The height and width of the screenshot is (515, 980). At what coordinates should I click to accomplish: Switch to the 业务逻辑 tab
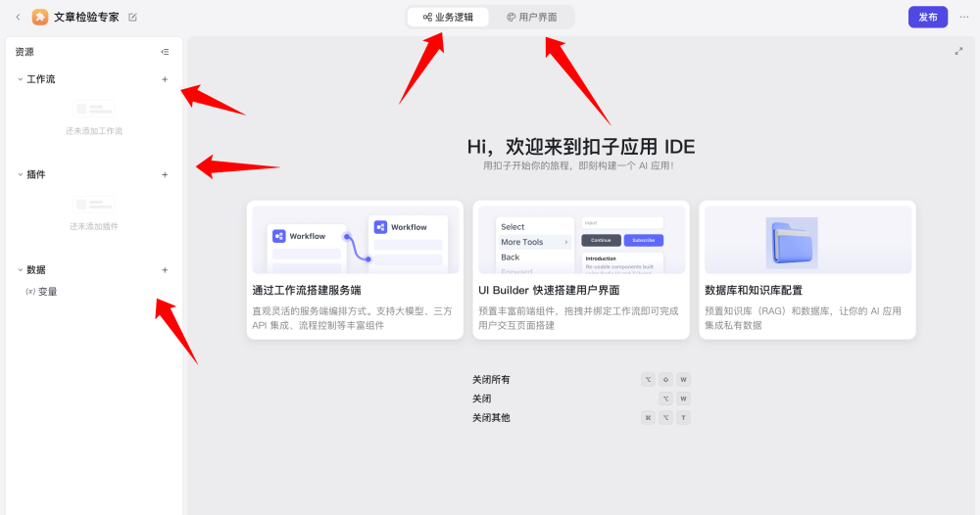tap(448, 17)
